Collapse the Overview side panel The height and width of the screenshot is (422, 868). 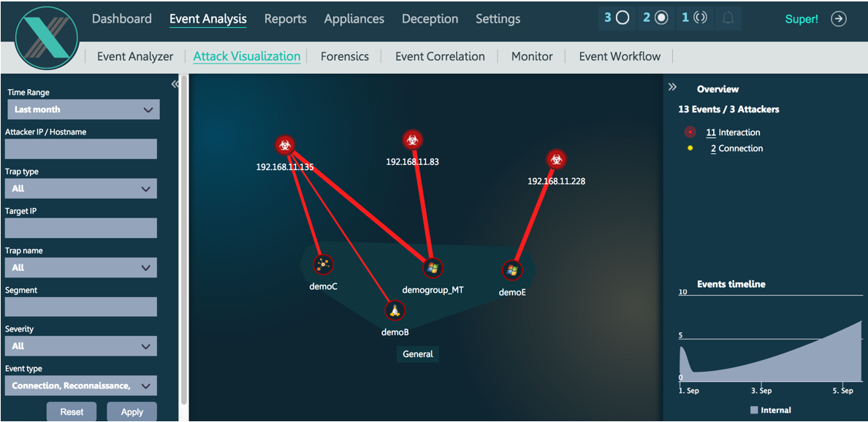click(x=673, y=88)
